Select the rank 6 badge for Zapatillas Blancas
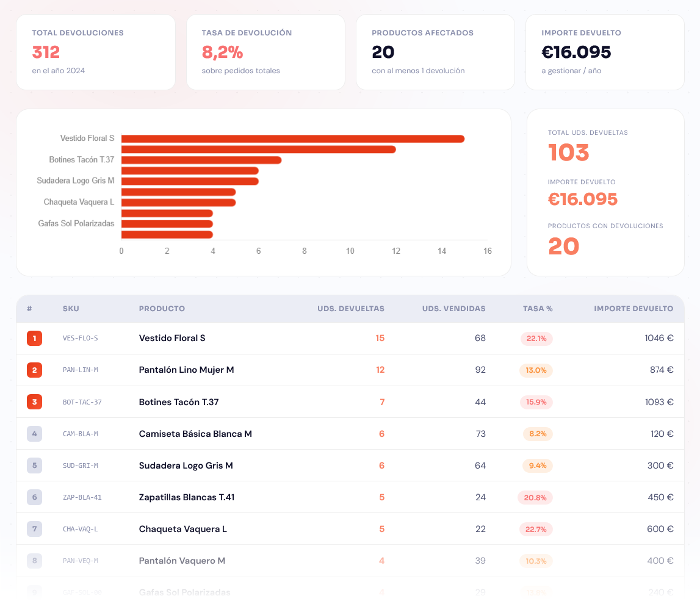Image resolution: width=700 pixels, height=604 pixels. 34,497
